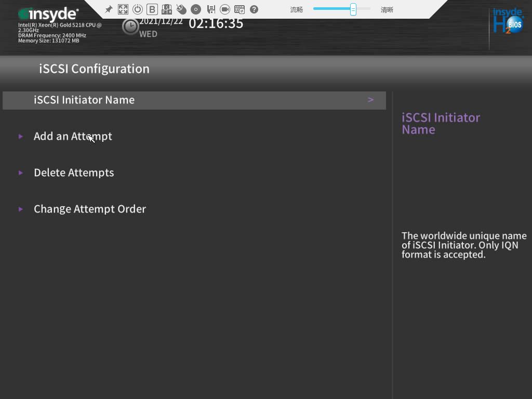Open help via the question mark icon
Image resolution: width=532 pixels, height=399 pixels.
(254, 9)
